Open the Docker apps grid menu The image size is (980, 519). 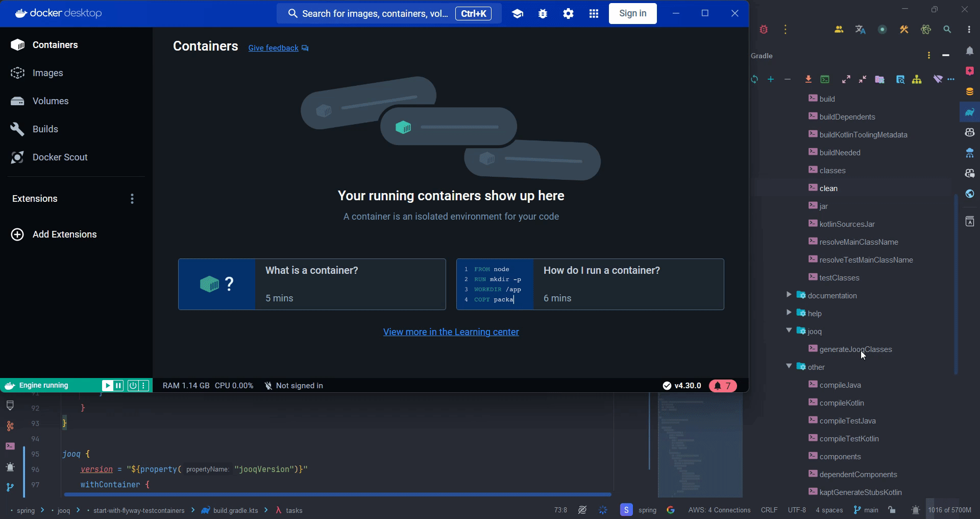[594, 14]
